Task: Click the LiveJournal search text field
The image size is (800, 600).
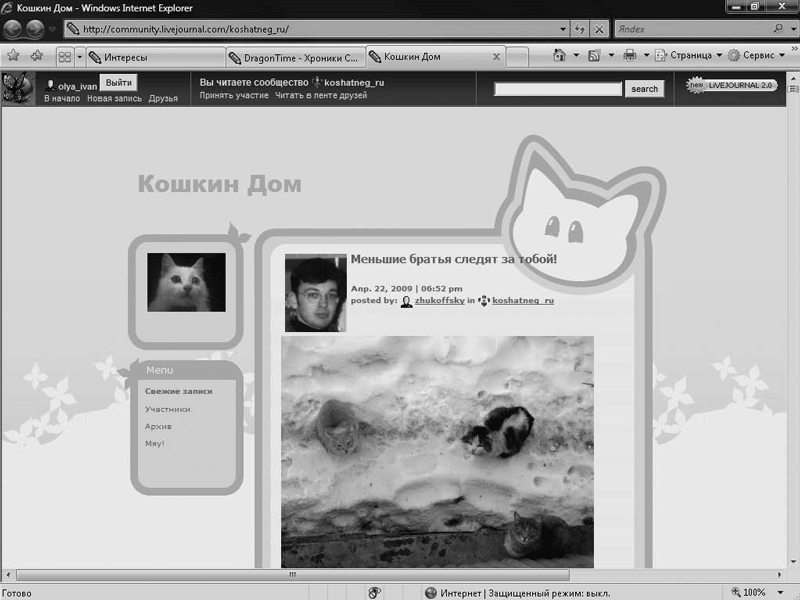Action: [558, 89]
